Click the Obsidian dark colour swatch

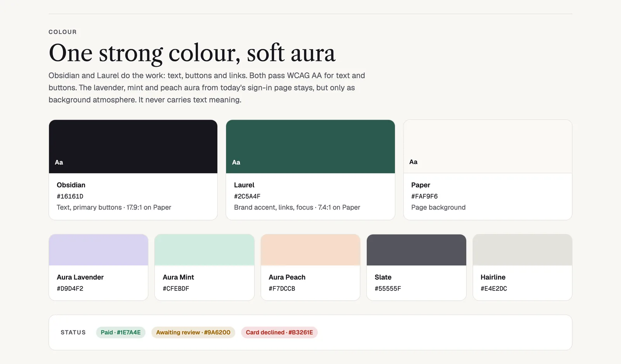(133, 146)
